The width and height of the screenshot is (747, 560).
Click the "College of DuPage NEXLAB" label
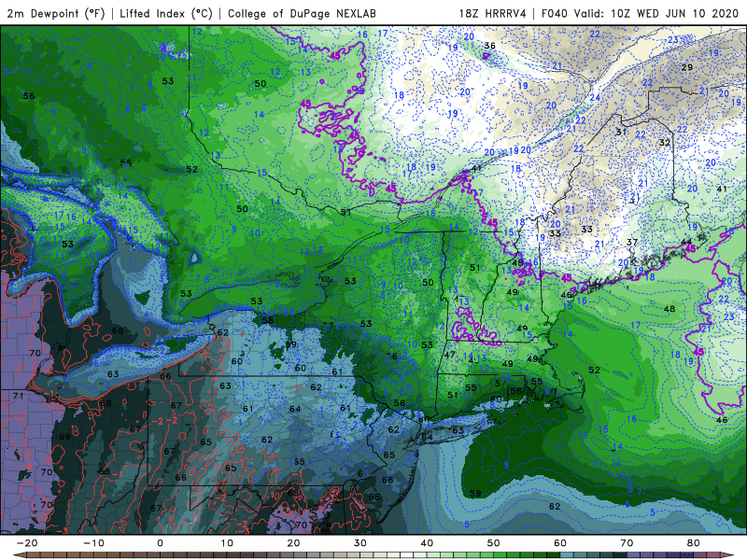302,13
